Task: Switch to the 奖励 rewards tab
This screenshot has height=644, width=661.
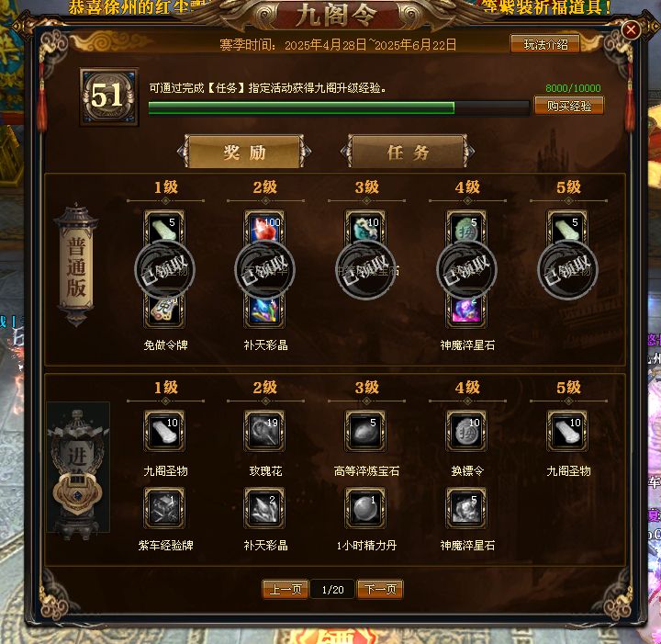Action: [x=244, y=152]
